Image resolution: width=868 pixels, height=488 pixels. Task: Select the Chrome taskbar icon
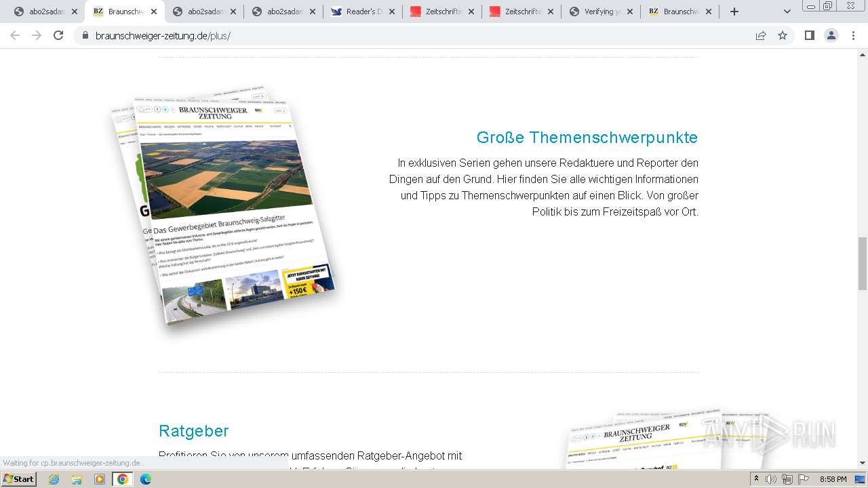123,479
